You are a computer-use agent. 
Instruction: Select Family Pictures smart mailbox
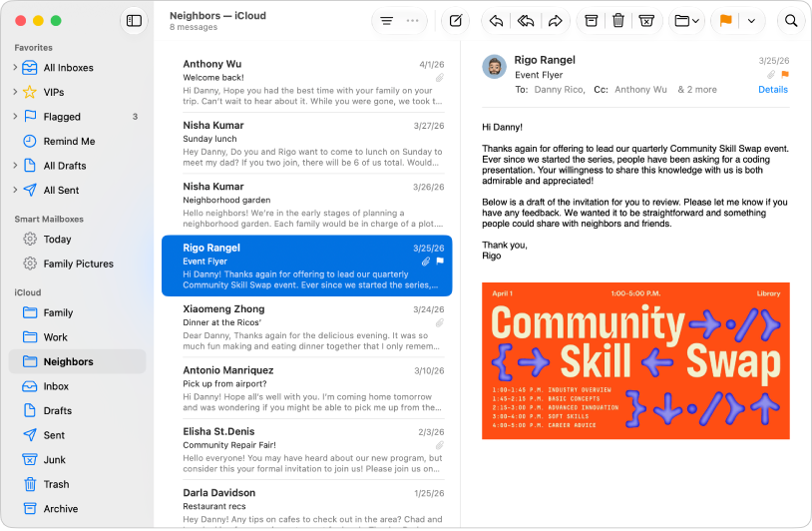point(78,264)
